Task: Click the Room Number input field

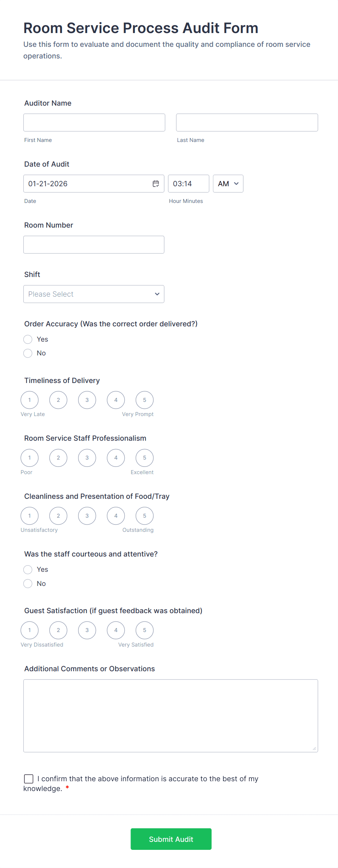Action: 93,244
